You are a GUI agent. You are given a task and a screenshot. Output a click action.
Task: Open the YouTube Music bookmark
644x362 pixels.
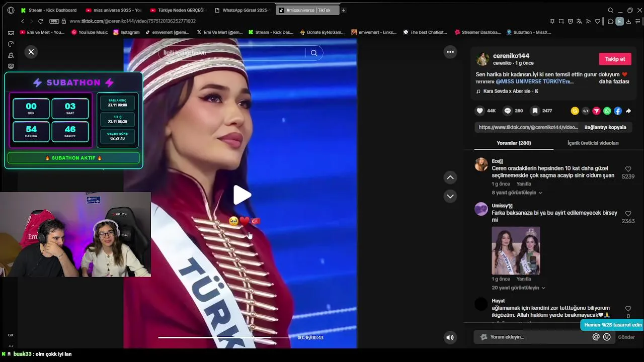[90, 32]
